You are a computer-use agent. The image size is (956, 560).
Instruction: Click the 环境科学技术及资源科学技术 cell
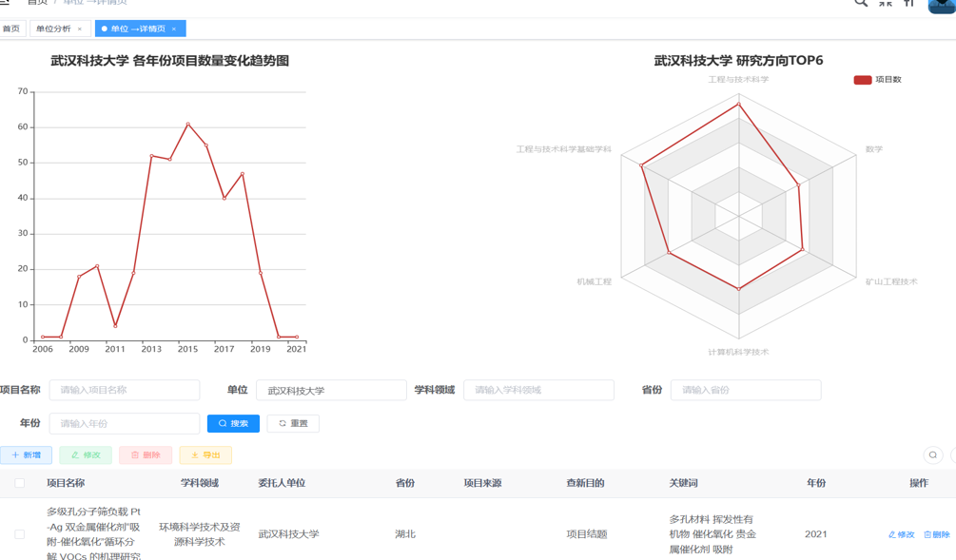point(200,534)
